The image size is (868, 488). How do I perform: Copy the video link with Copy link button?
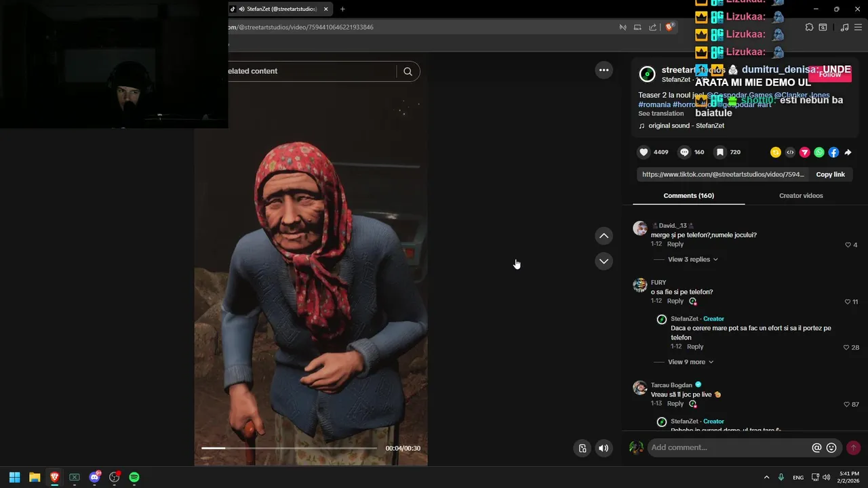[830, 174]
